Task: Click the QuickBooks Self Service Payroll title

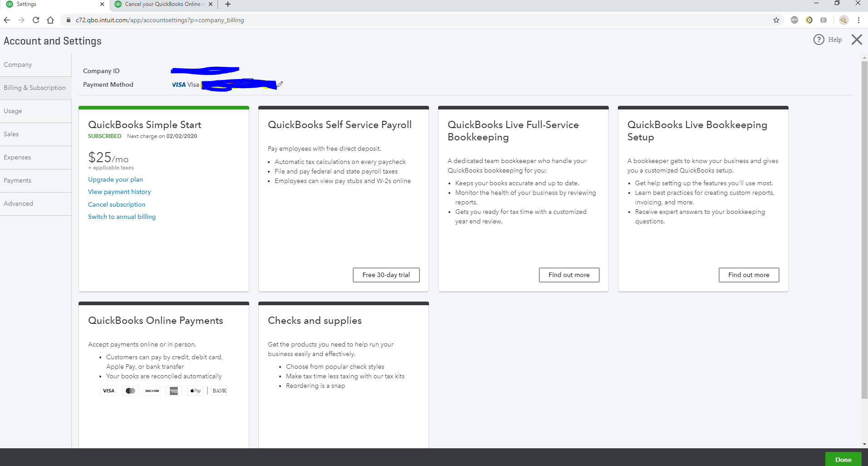Action: (340, 124)
